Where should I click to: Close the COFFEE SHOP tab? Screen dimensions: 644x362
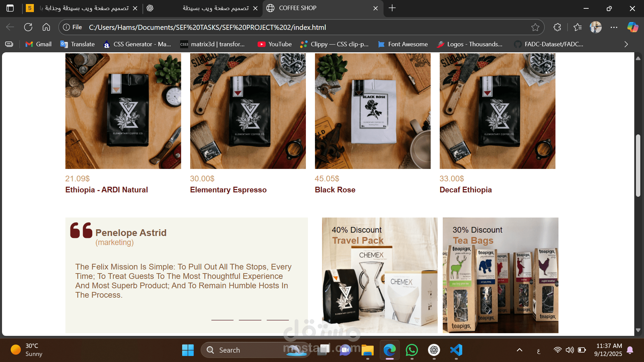(x=375, y=8)
